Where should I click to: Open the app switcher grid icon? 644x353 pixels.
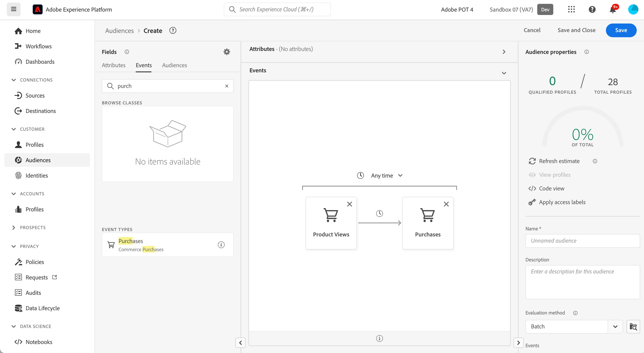[571, 9]
